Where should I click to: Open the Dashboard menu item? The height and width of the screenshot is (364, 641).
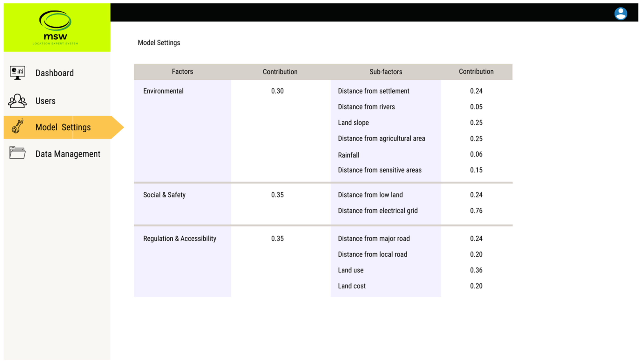click(55, 73)
